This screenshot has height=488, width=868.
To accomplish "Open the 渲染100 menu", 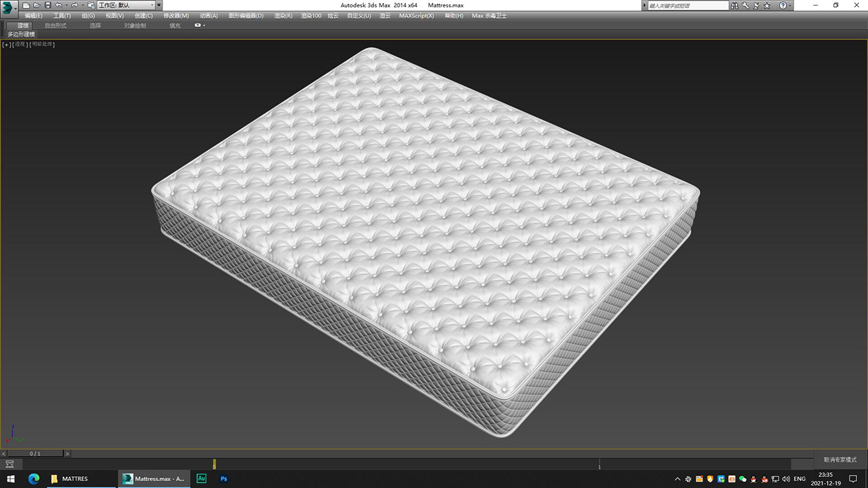I will (311, 15).
